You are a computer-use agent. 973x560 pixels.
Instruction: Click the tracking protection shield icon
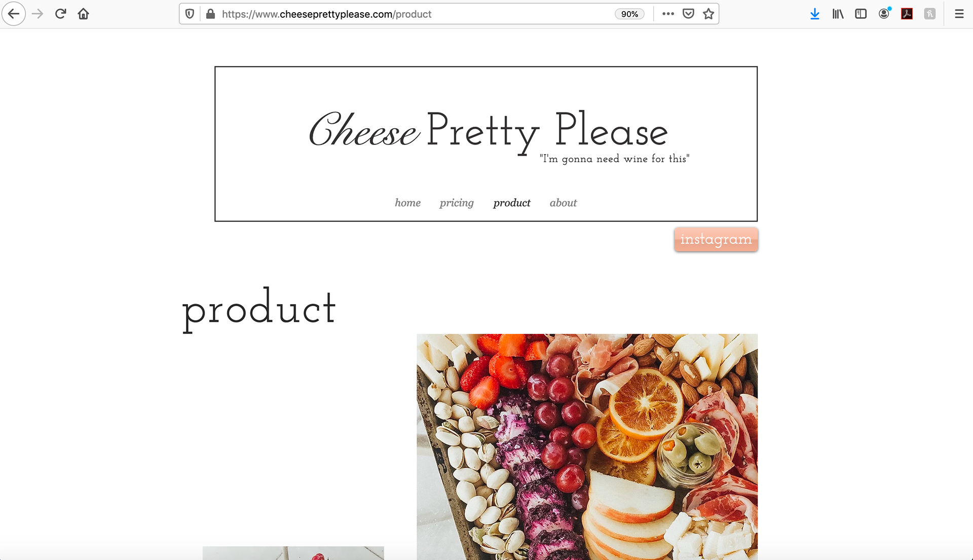(190, 14)
